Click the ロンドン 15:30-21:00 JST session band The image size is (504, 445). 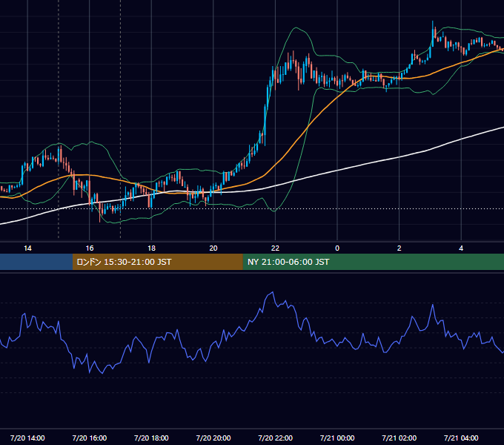point(157,262)
